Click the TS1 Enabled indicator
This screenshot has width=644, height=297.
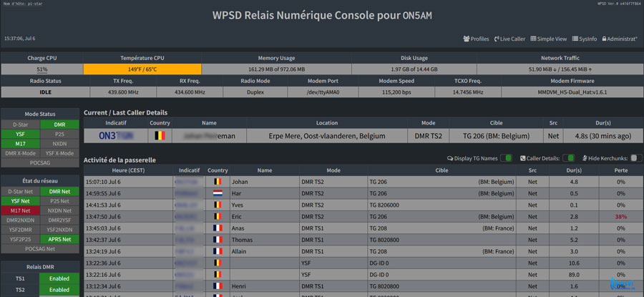[x=59, y=278]
